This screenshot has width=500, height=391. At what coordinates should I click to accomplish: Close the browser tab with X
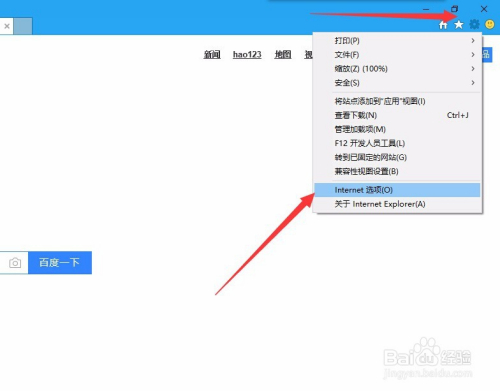tap(7, 26)
